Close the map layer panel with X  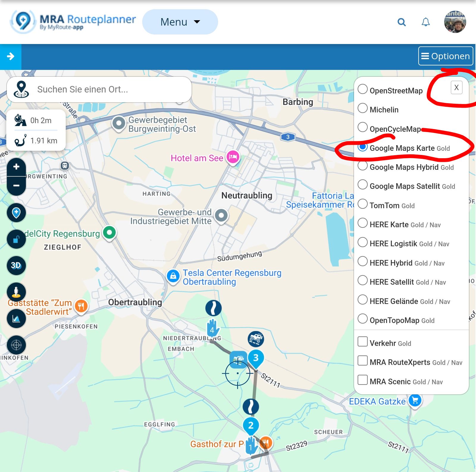tap(457, 87)
